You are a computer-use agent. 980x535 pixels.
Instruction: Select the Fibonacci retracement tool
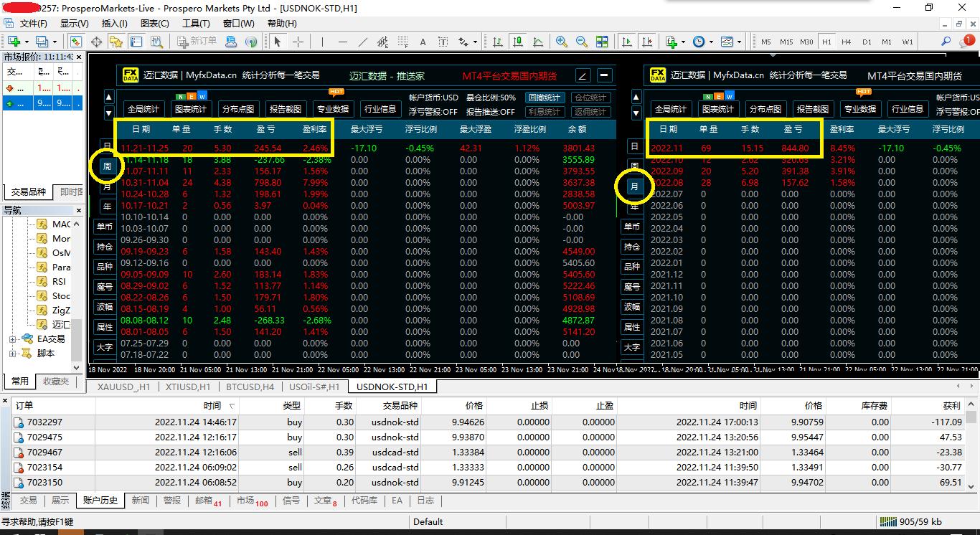(x=402, y=42)
